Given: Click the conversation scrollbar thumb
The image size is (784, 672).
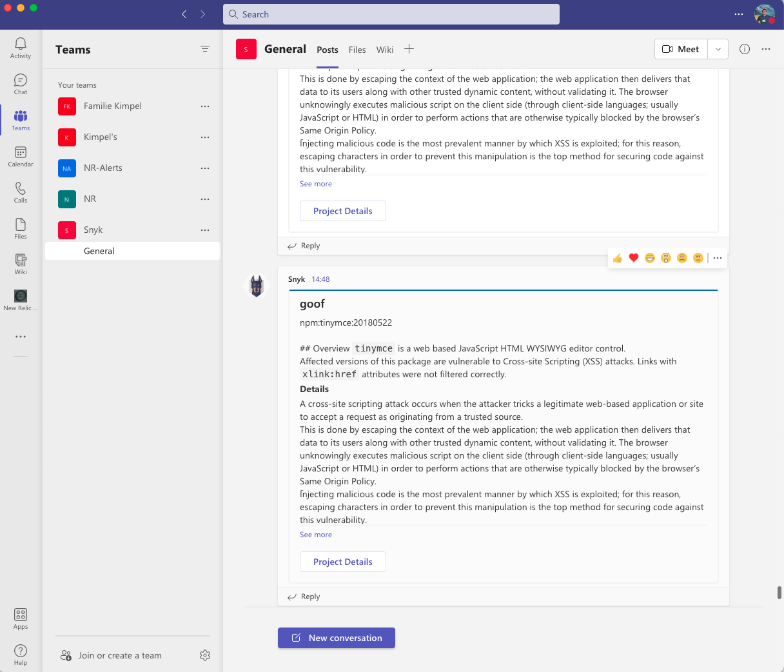Looking at the screenshot, I should coord(779,593).
